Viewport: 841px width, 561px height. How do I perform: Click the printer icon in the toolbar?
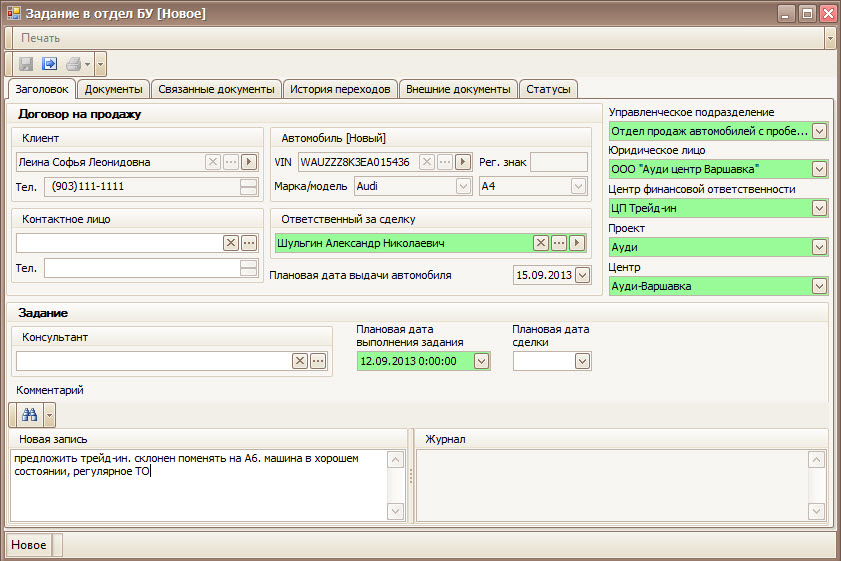click(x=73, y=64)
